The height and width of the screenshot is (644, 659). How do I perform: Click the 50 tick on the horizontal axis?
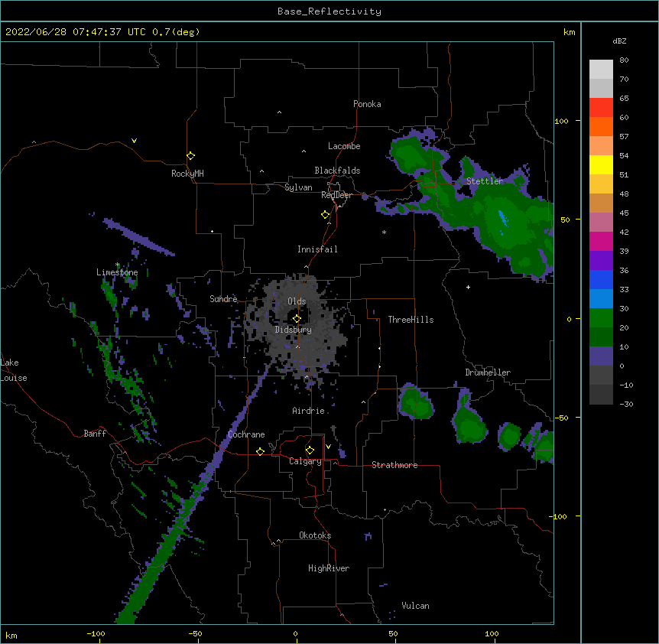coord(393,634)
